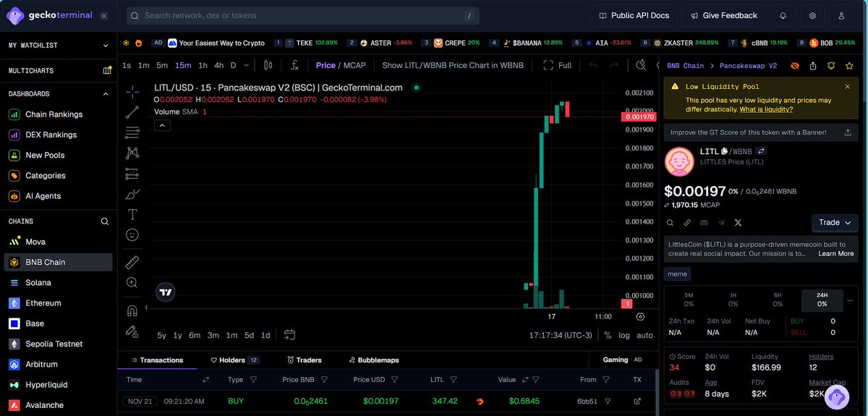Screen dimensions: 868x416
Task: Share the pool with the share icon
Action: [x=813, y=65]
